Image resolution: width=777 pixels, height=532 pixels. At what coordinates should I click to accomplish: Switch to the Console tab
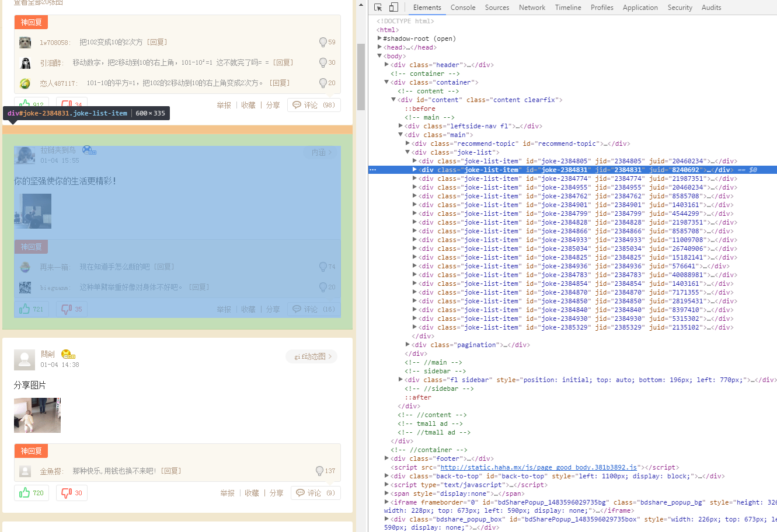coord(462,8)
